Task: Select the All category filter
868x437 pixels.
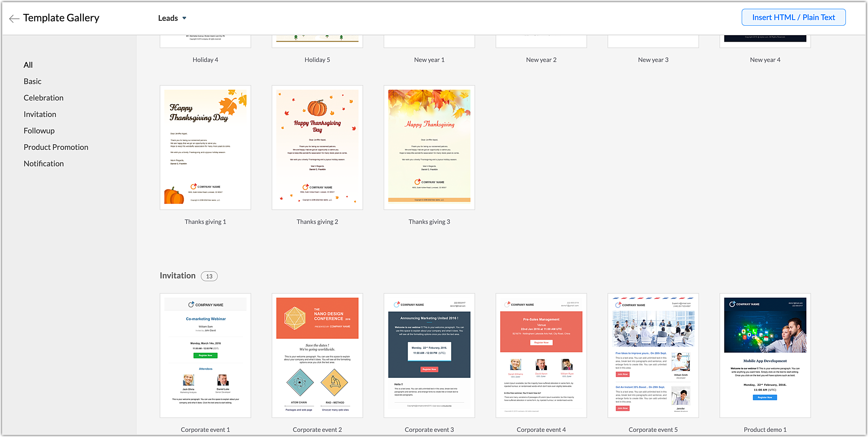Action: (x=28, y=65)
